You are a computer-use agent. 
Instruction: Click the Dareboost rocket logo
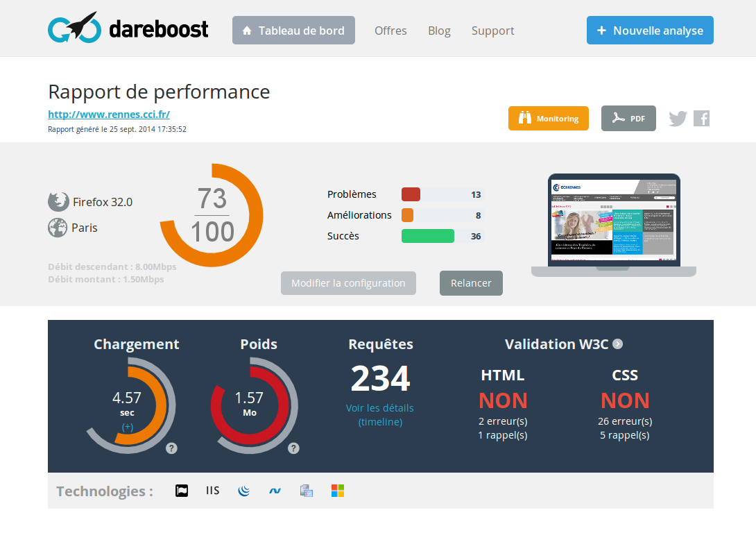point(73,29)
